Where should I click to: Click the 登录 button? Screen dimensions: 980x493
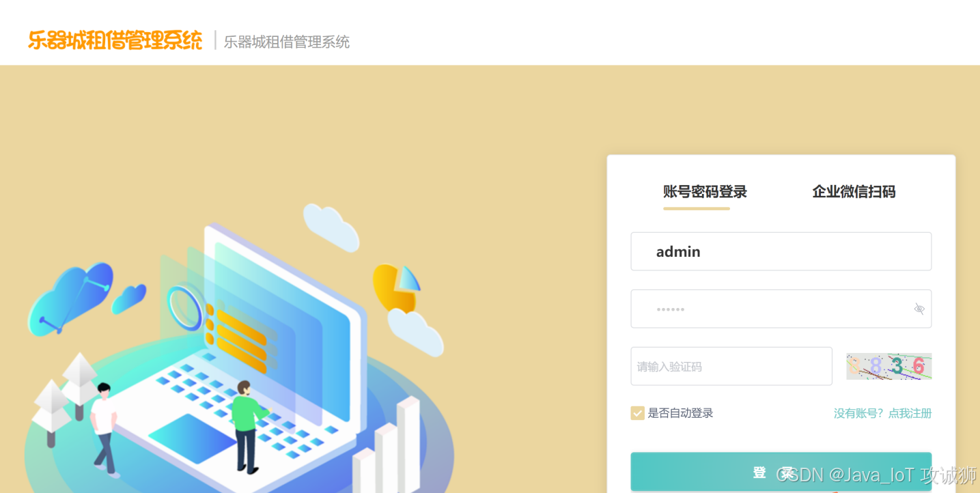point(781,472)
